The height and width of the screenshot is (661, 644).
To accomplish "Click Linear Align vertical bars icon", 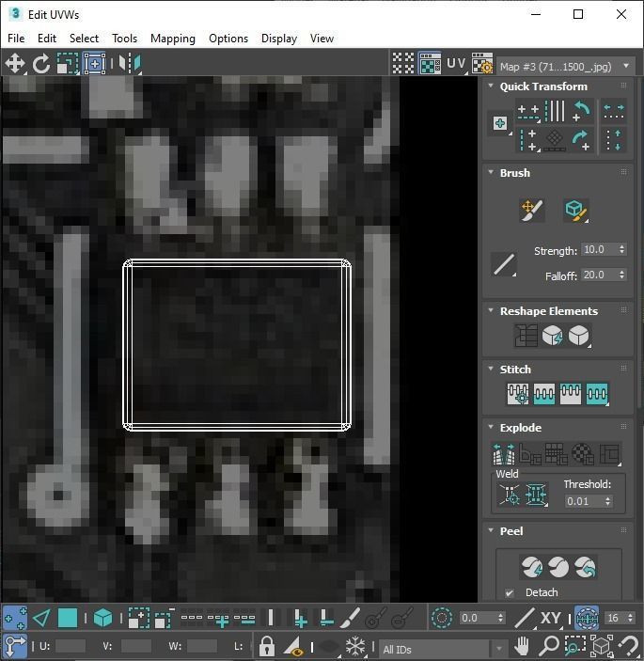I will [555, 112].
